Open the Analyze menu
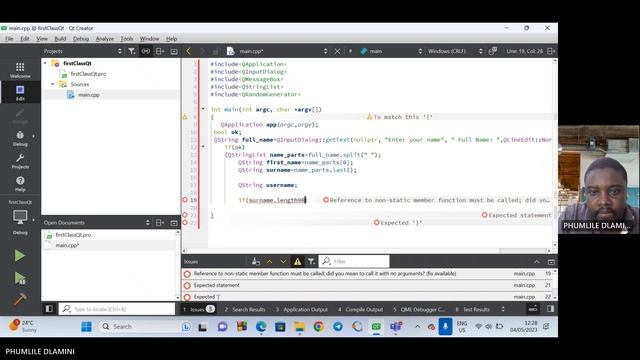640x360 pixels. coord(104,39)
